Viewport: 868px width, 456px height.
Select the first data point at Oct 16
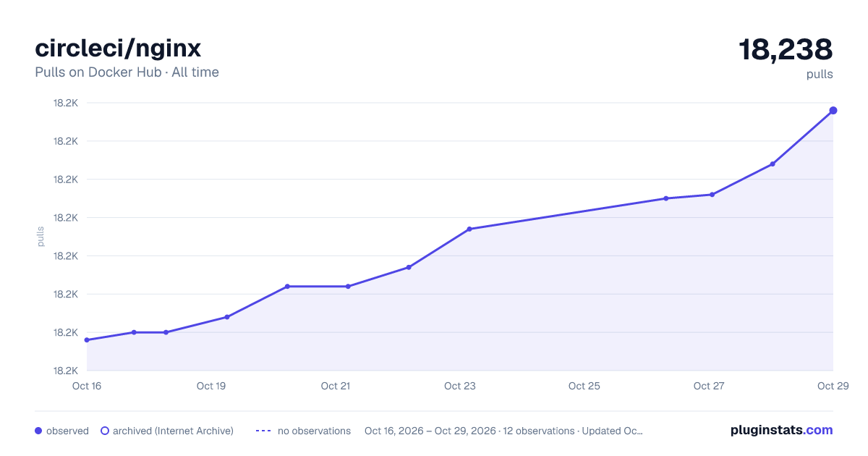coord(87,340)
